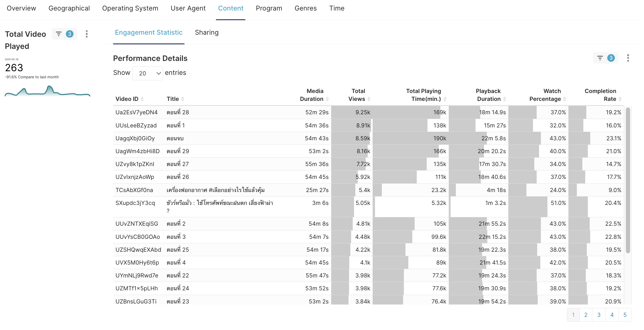This screenshot has width=644, height=330.
Task: Click Video ID UZvy8k1pZKnI
Action: click(135, 164)
